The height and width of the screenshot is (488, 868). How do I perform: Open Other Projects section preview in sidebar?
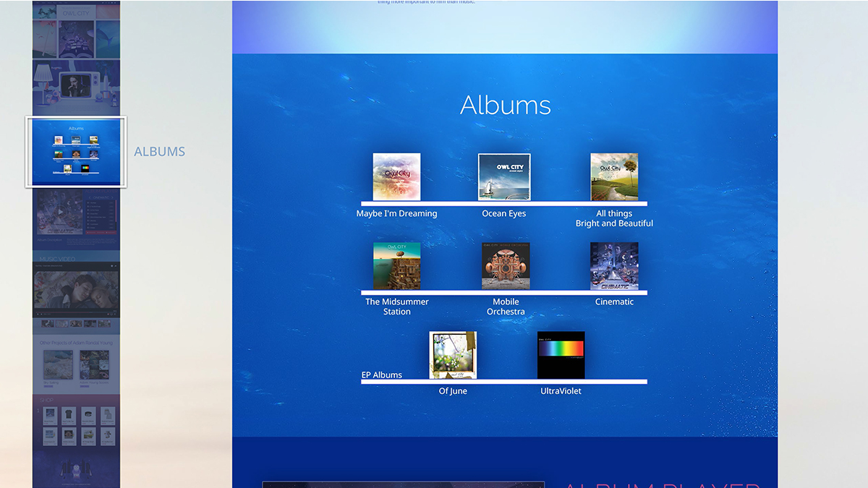click(x=76, y=361)
